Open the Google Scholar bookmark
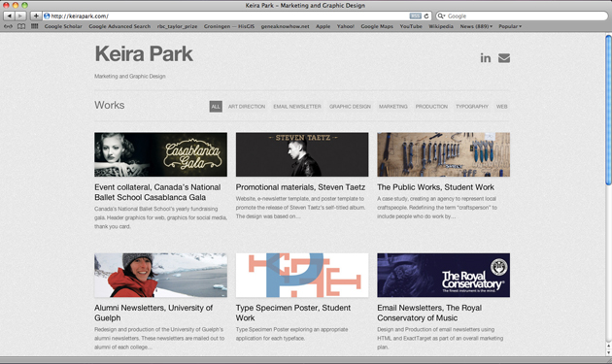Viewport: 612px width, 364px height. (63, 26)
